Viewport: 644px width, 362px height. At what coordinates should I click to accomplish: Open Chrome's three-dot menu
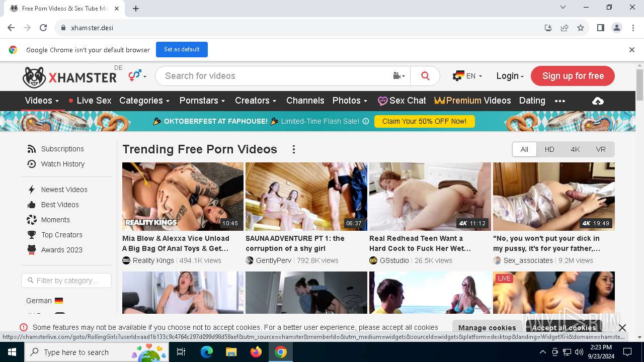tap(632, 28)
